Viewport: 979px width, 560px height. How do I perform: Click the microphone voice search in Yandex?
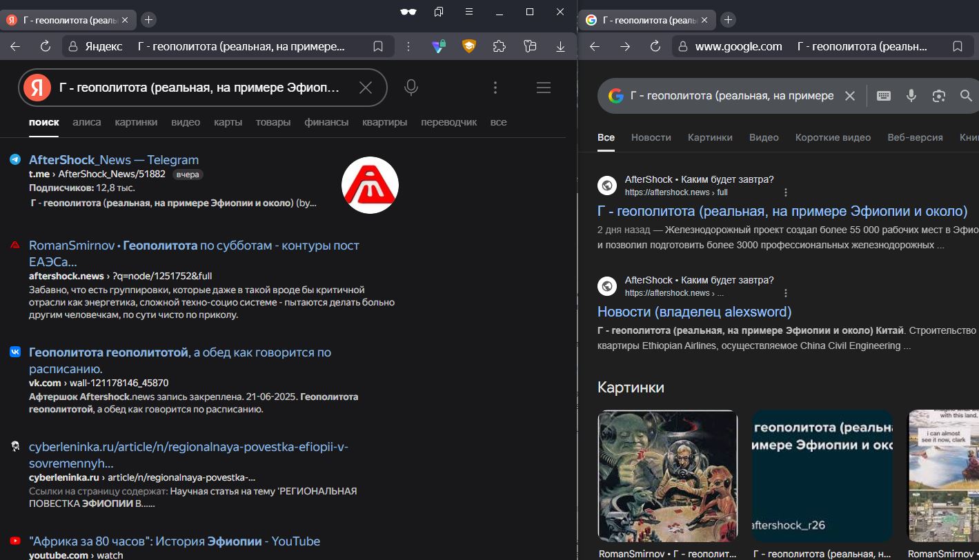click(x=411, y=88)
